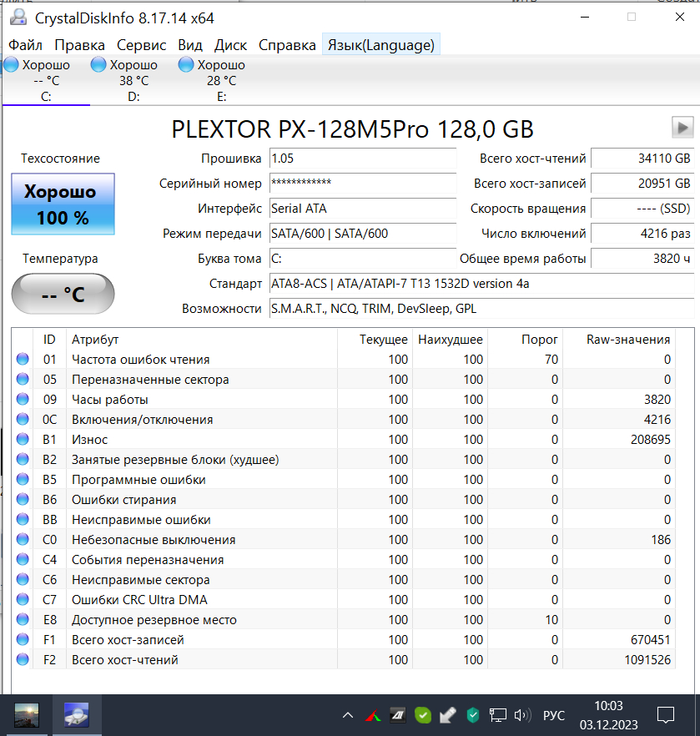
Task: Select the Ошибки CRC Ultra DMA attribute name
Action: tap(139, 600)
